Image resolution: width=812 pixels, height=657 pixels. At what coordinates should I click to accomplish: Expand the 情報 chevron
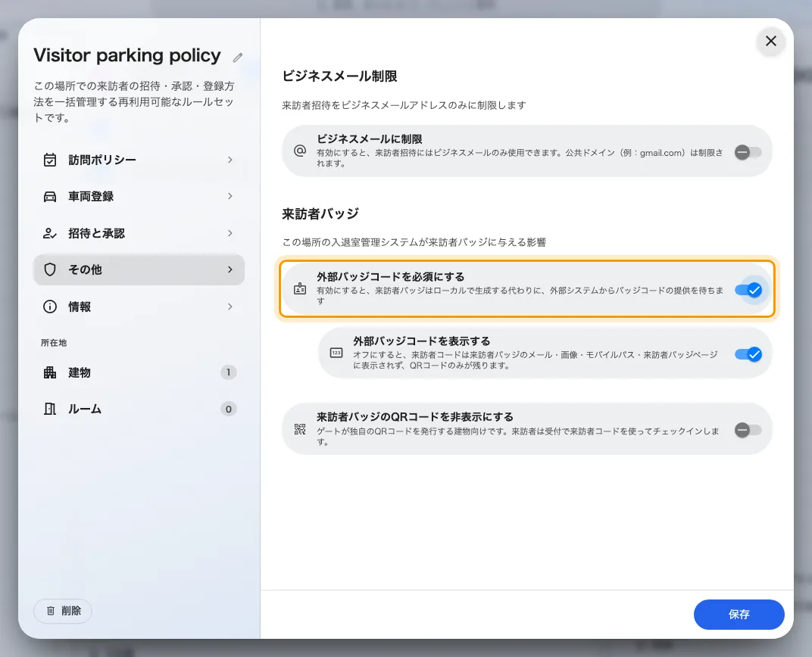(x=230, y=307)
